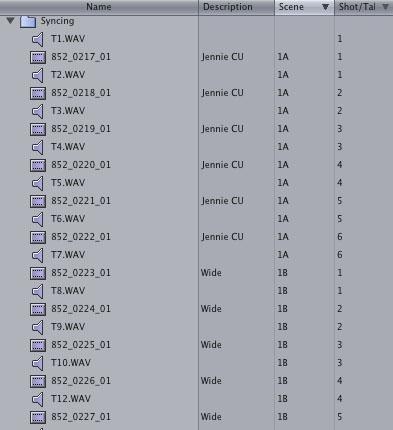Click the 852_0223_01 video clip icon
The height and width of the screenshot is (430, 393).
click(38, 273)
